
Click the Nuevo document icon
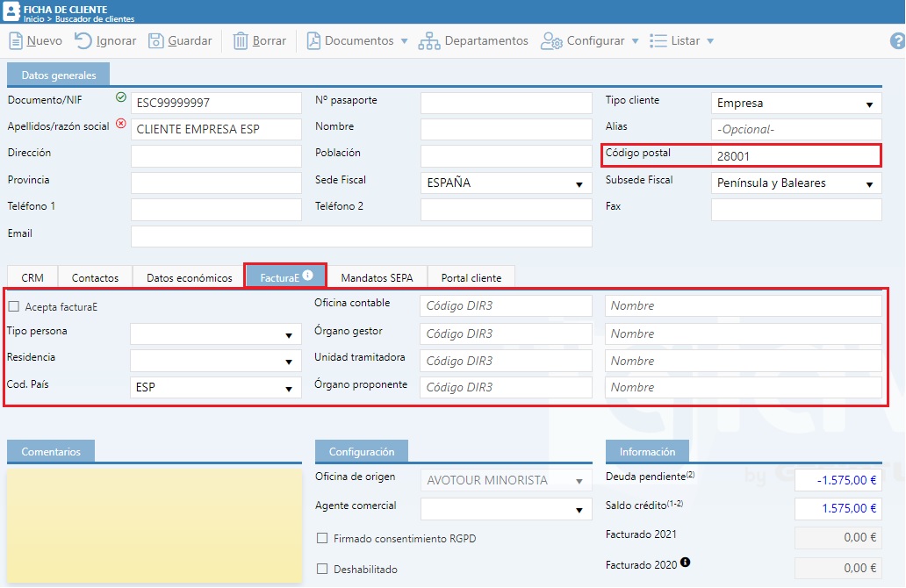(16, 40)
